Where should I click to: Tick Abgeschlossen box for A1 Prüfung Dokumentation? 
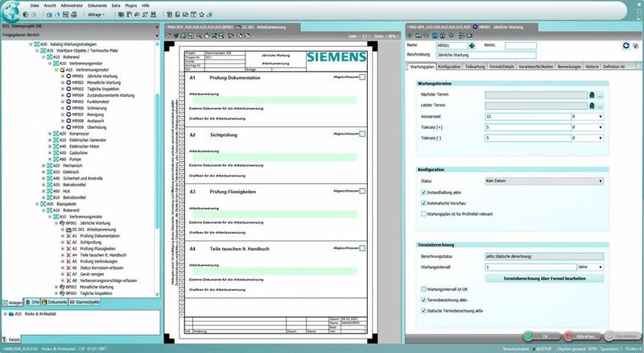(x=362, y=77)
